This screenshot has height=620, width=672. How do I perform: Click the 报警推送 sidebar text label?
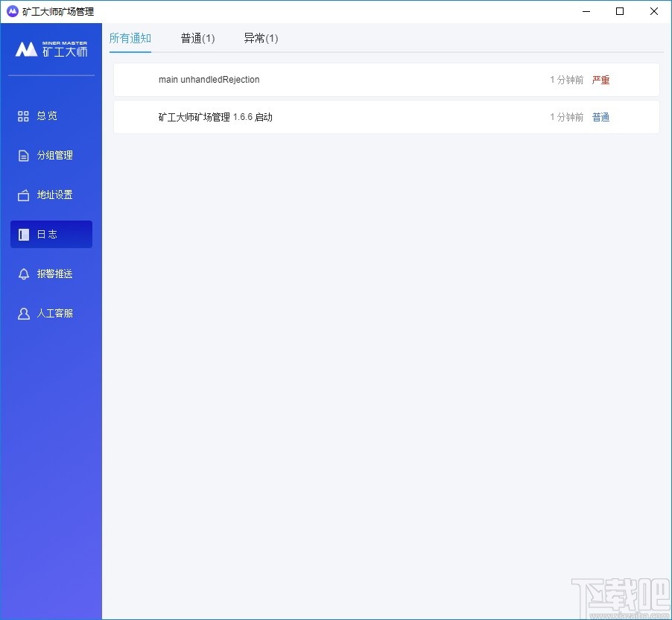[x=54, y=273]
